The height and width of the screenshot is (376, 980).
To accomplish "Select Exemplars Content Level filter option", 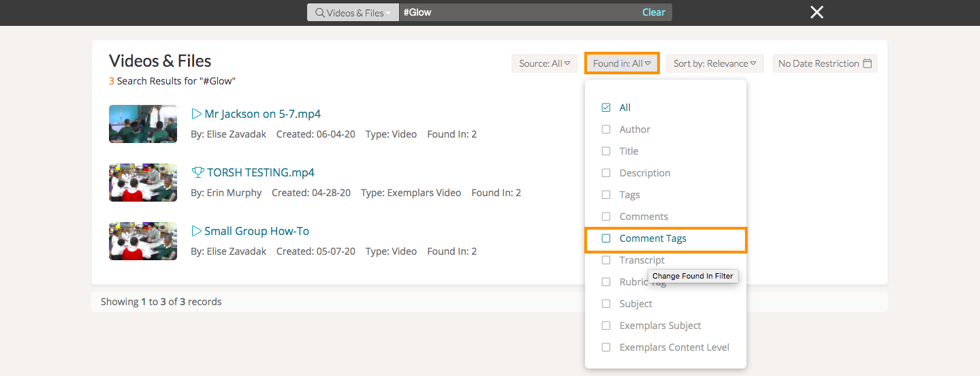I will coord(674,347).
